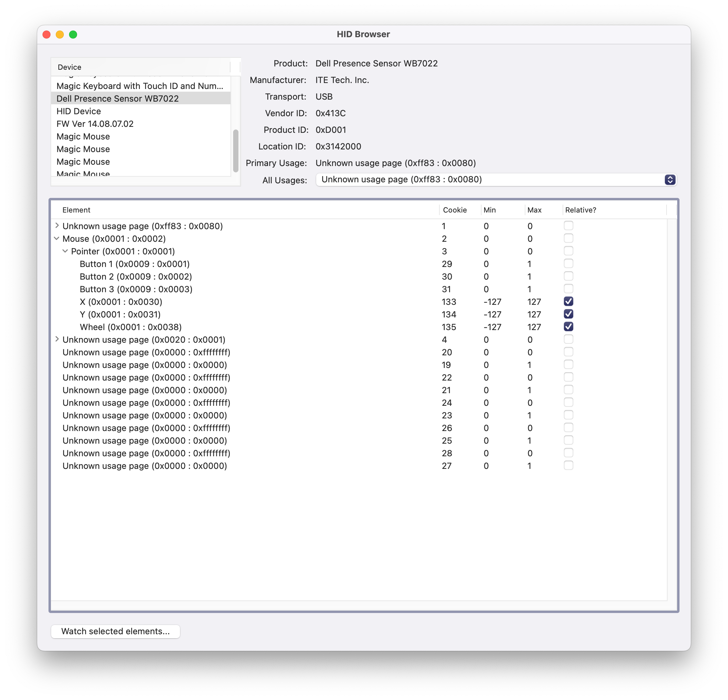Uncheck Relative for Y (0x0001 : 0x0031)
The height and width of the screenshot is (700, 728).
pyautogui.click(x=568, y=314)
